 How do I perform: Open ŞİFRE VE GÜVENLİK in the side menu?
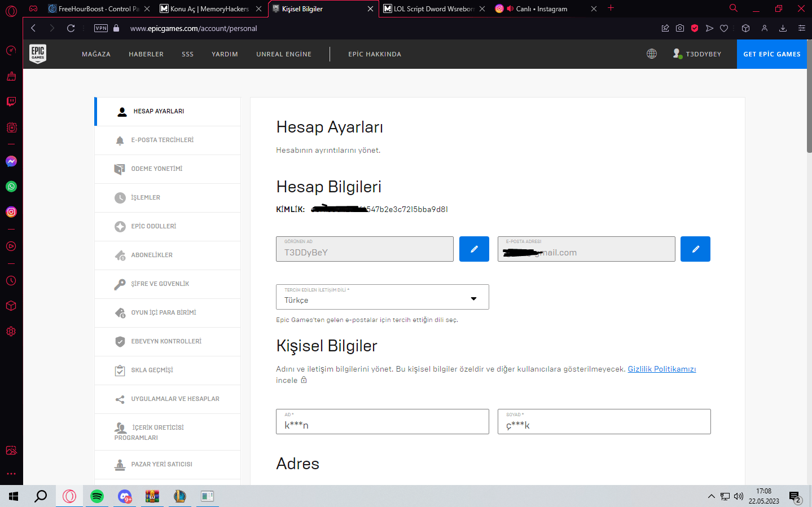tap(168, 284)
